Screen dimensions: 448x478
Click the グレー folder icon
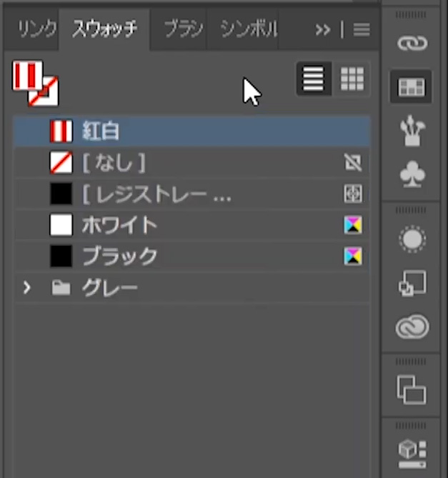coord(61,288)
